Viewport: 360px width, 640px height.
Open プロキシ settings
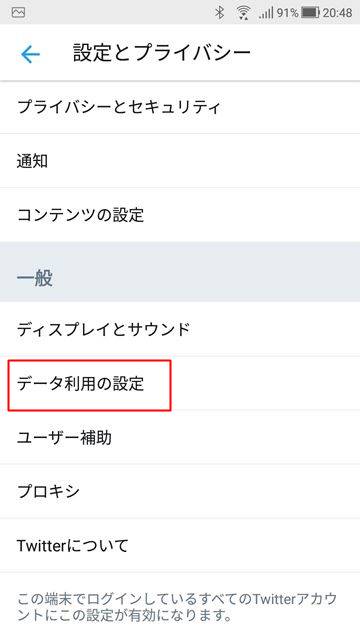[180, 491]
